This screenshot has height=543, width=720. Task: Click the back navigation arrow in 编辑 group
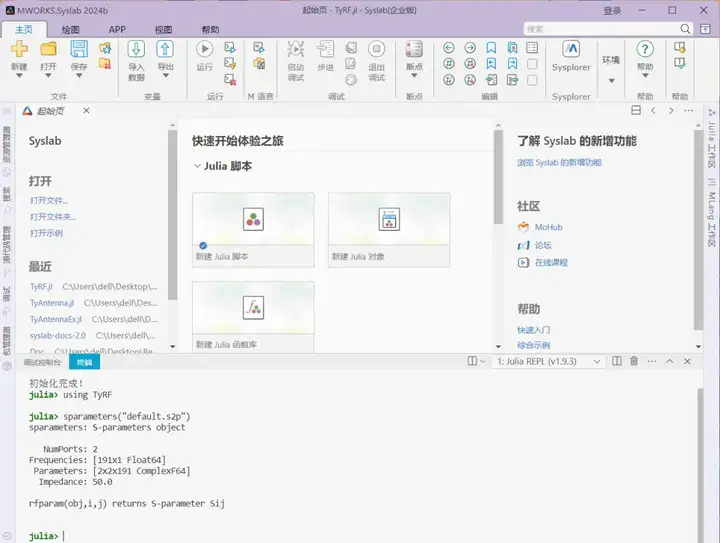(x=449, y=48)
